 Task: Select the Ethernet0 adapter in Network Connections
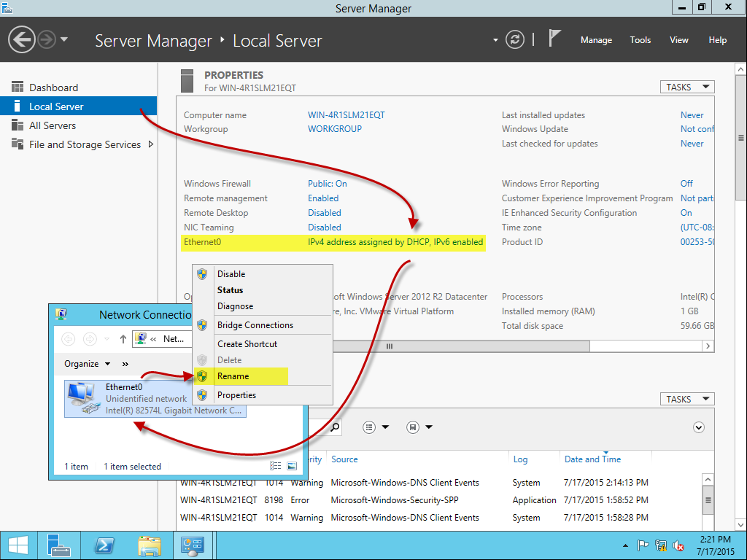click(155, 399)
